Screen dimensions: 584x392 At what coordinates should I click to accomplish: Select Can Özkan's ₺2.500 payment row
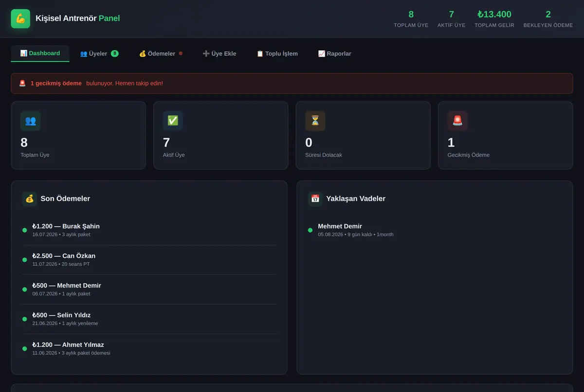[x=149, y=260]
